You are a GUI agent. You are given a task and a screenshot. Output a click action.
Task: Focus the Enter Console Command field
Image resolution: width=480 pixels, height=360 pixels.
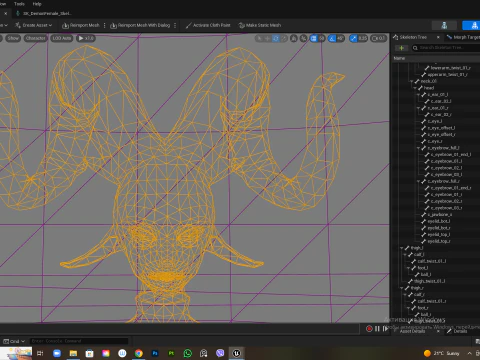tap(79, 341)
